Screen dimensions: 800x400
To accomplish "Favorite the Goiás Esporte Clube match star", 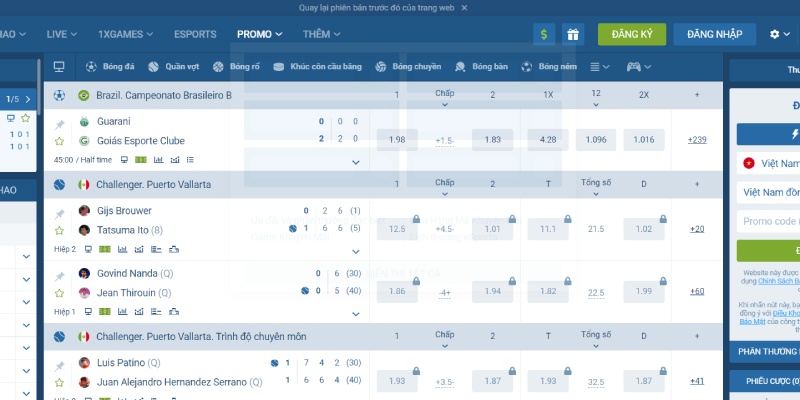I will pos(59,141).
